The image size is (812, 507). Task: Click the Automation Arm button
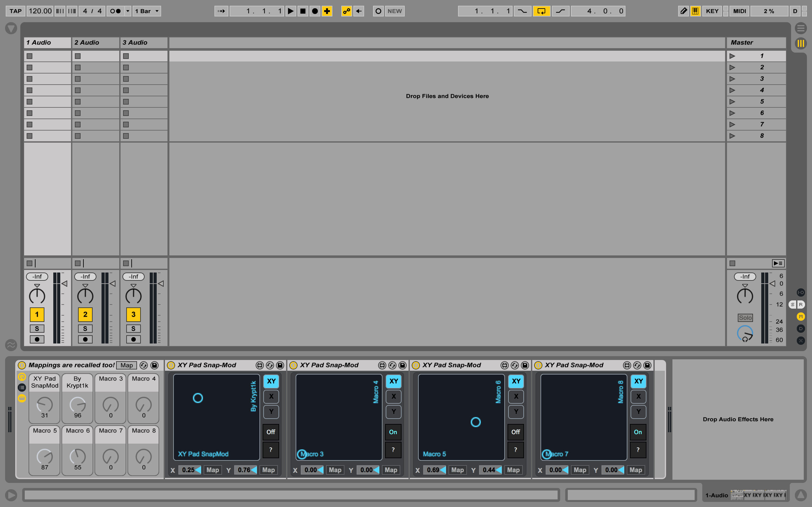[346, 11]
